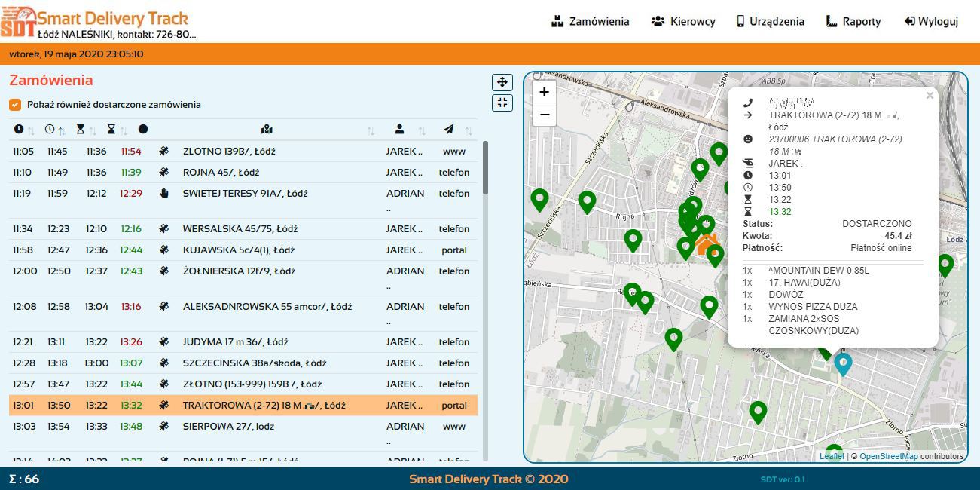This screenshot has width=980, height=490.
Task: Open the Kierowcy menu
Action: (x=683, y=21)
